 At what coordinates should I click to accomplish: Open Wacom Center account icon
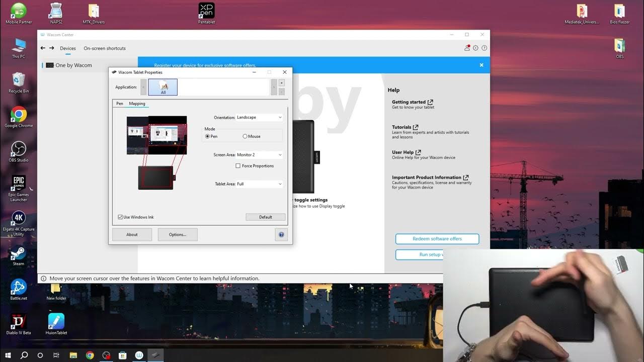coord(467,48)
